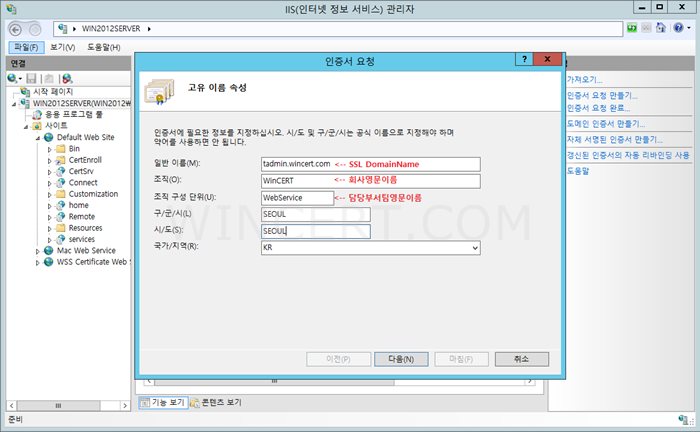700x432 pixels.
Task: Open the country/region KR dropdown
Action: pos(475,248)
